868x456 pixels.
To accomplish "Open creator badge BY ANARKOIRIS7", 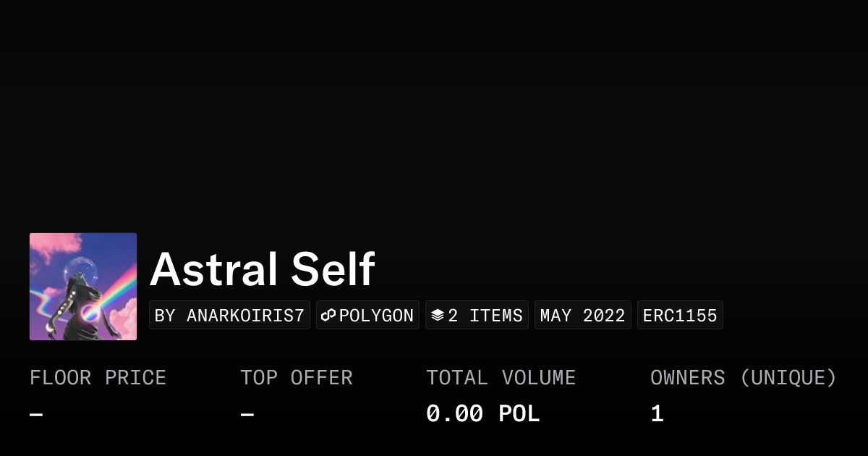I will [x=229, y=316].
